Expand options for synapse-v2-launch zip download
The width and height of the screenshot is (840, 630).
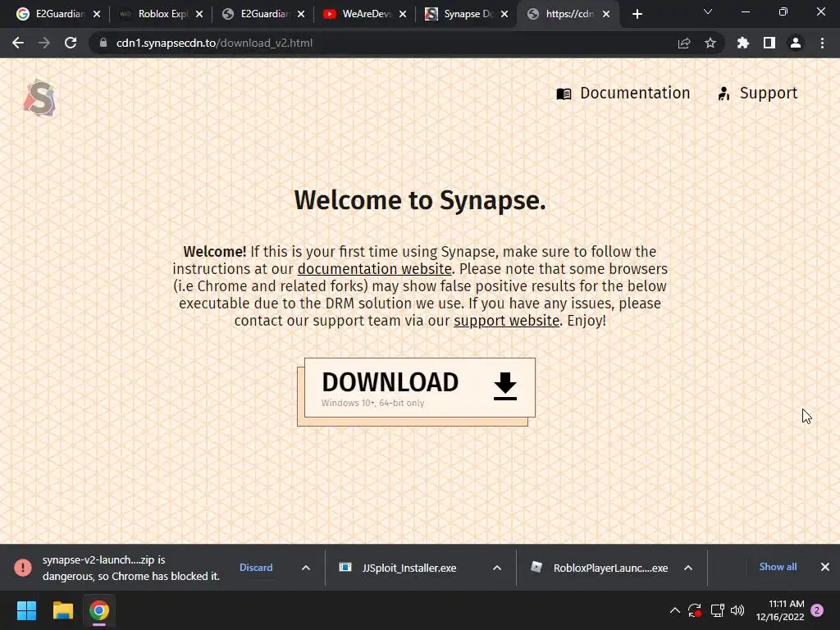point(306,568)
